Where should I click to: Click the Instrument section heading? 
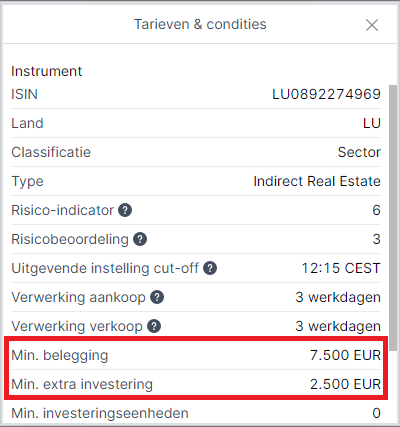(x=47, y=71)
